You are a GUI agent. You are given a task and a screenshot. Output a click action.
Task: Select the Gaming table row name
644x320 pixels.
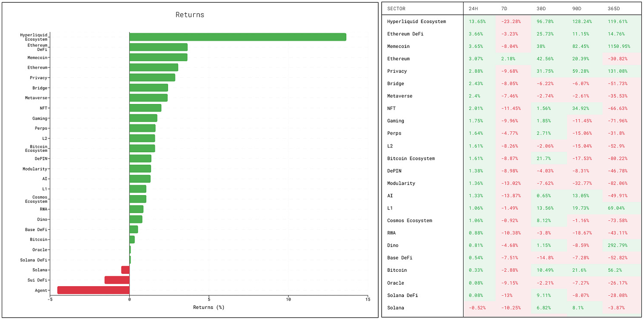tap(395, 121)
